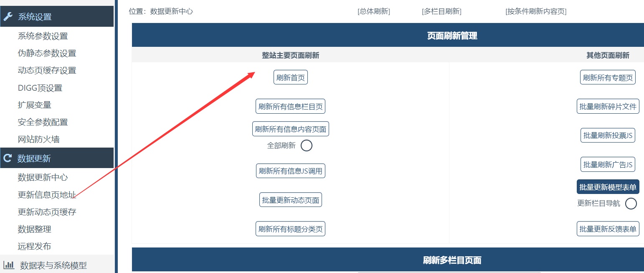
Task: Click 批量刷新广告JS button
Action: 608,164
